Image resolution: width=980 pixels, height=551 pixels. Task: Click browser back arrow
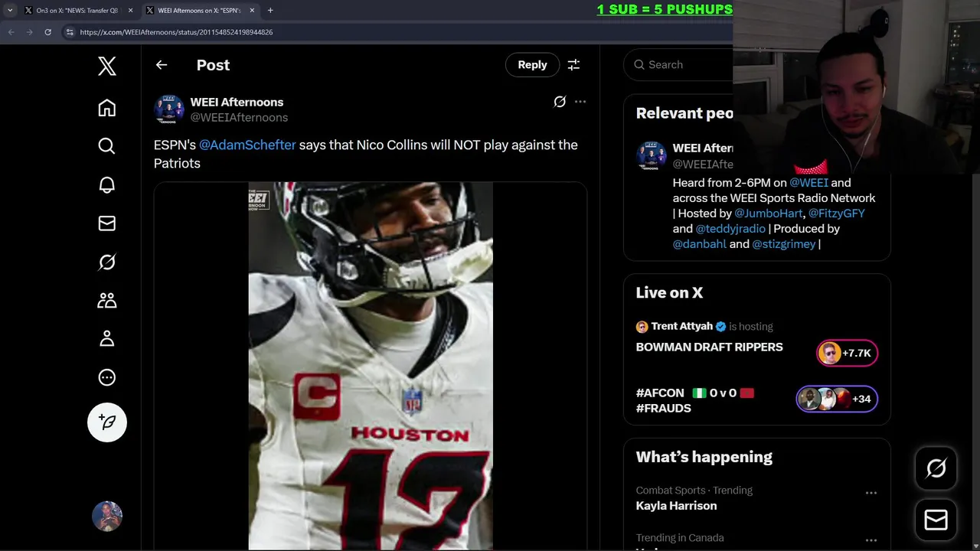(11, 32)
